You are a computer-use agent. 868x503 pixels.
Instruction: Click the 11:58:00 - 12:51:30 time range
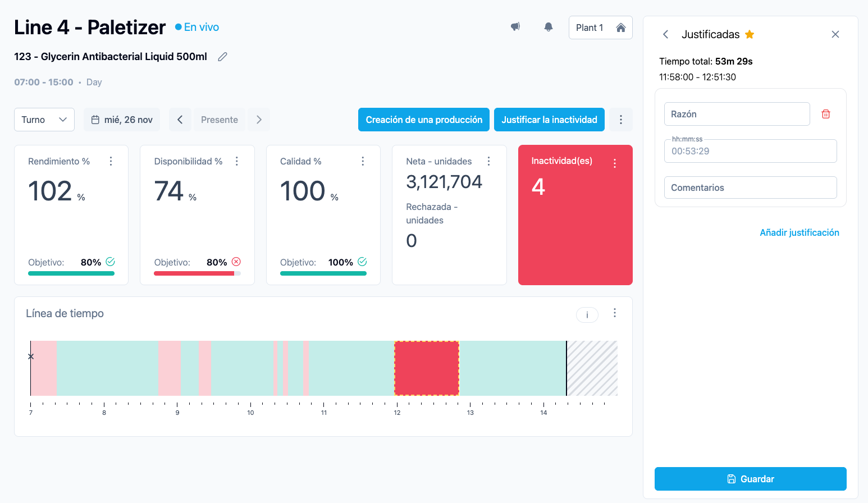click(x=697, y=77)
